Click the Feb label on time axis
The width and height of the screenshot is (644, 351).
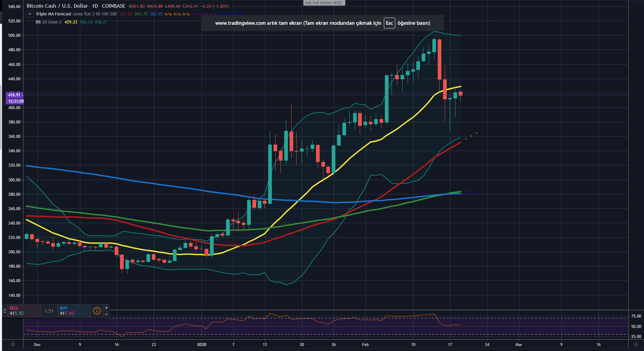click(x=365, y=344)
